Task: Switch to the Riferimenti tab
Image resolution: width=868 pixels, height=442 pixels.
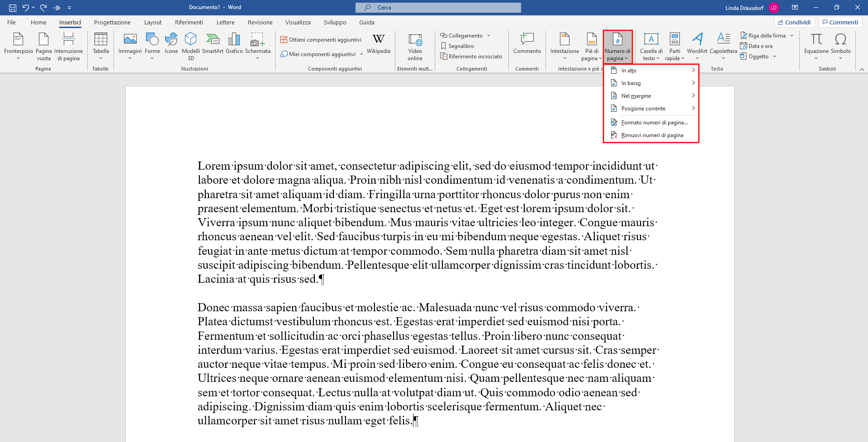Action: coord(189,22)
